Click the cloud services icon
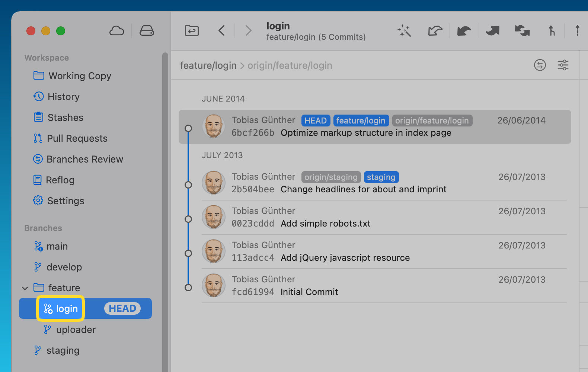The image size is (588, 372). [116, 31]
